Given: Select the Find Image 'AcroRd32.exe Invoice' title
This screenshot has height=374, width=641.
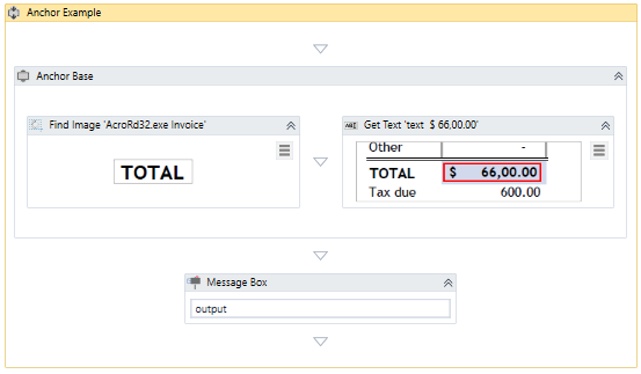Looking at the screenshot, I should [128, 125].
